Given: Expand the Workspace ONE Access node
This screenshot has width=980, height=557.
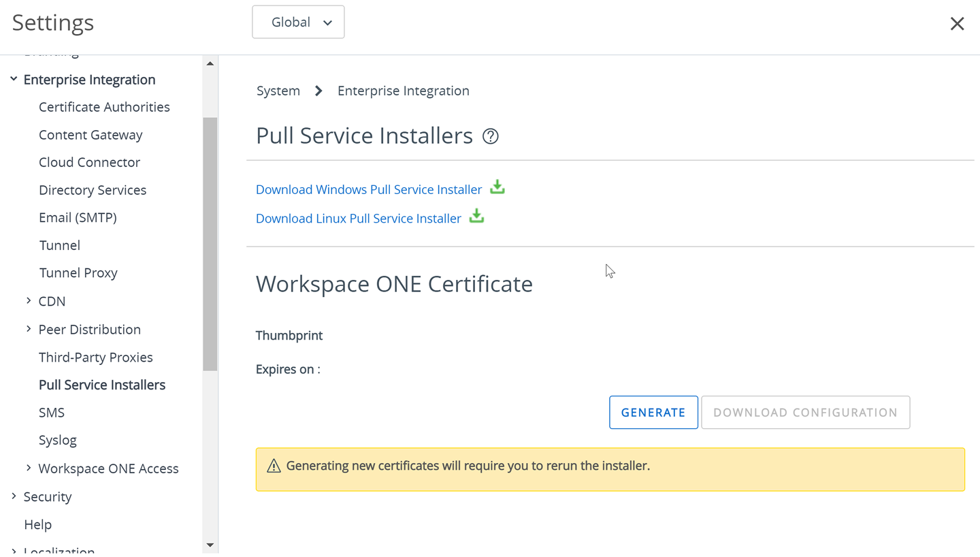Looking at the screenshot, I should (29, 468).
